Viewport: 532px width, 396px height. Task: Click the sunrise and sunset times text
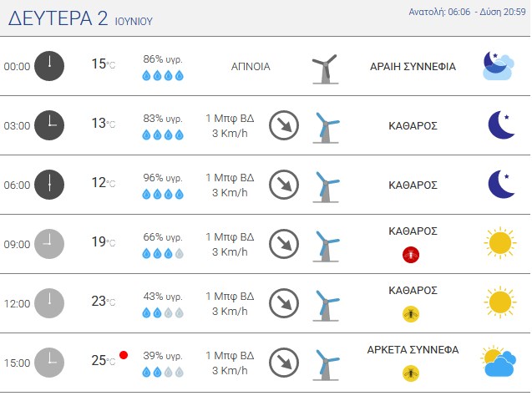tap(467, 12)
